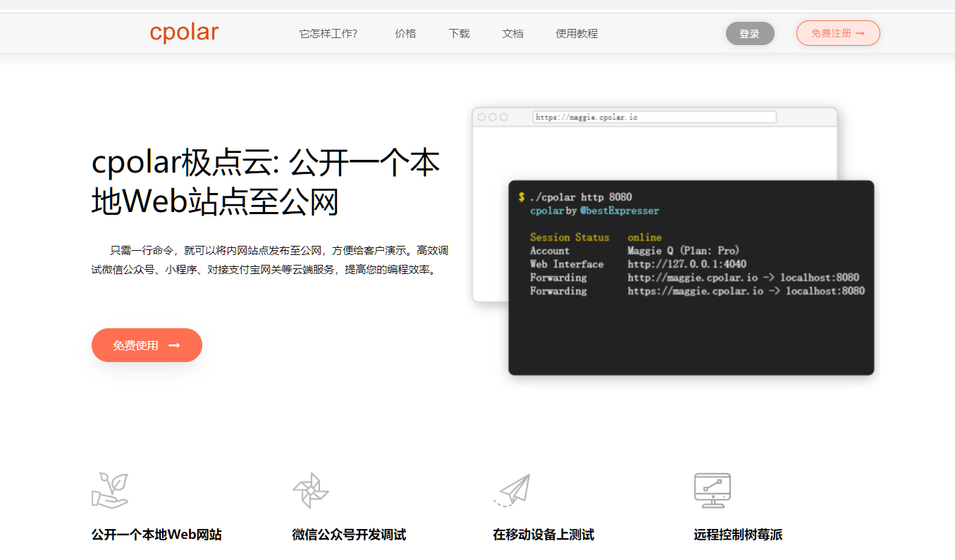Click the Web Interface http://127.0.0.1:4040 line
Image resolution: width=955 pixels, height=560 pixels.
click(638, 264)
